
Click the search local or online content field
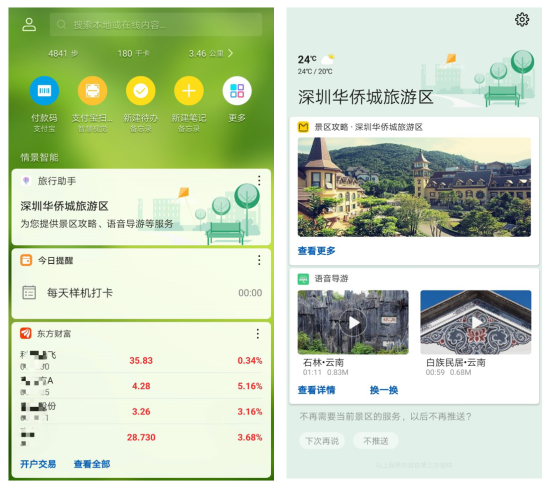pos(156,25)
